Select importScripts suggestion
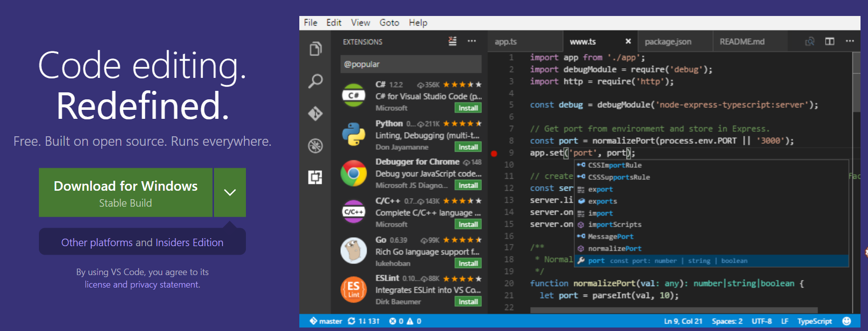This screenshot has width=868, height=331. [711, 225]
